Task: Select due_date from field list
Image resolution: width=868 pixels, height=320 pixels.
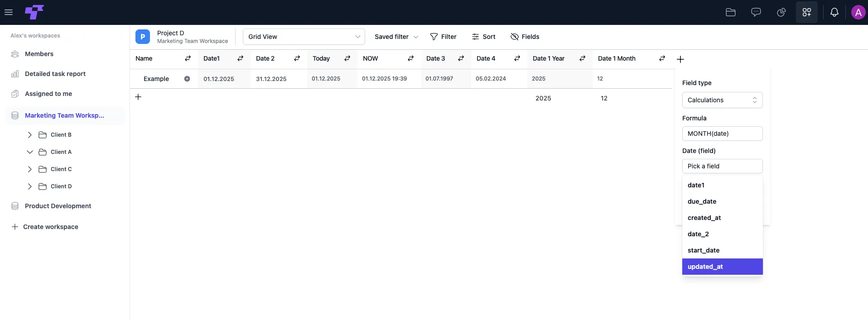Action: (x=722, y=201)
